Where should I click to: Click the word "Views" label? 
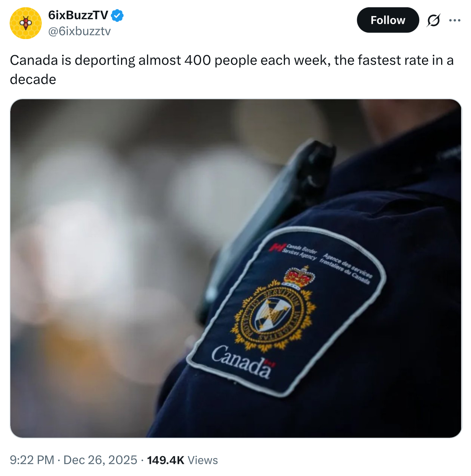(x=203, y=460)
